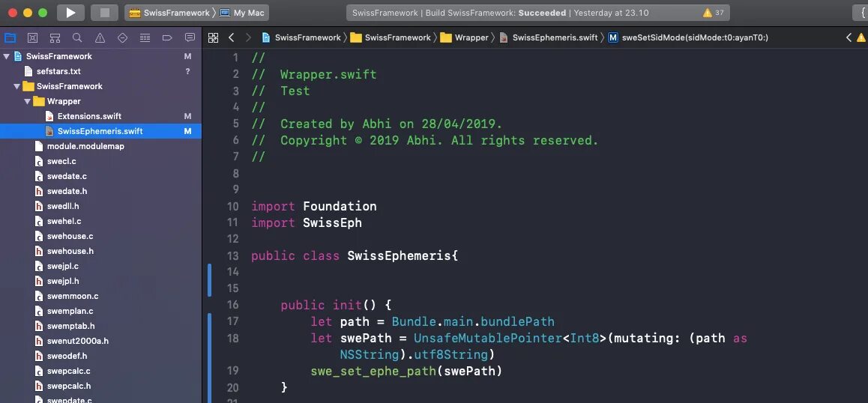Screen dimensions: 868x403
Task: Show the Debug navigator
Action: (145, 37)
